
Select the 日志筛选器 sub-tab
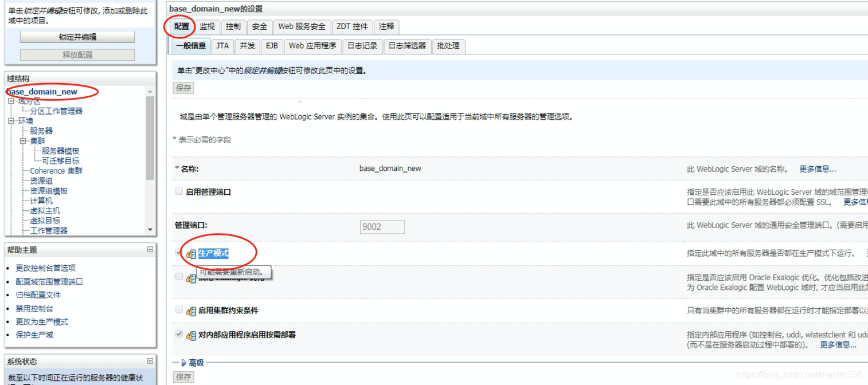pyautogui.click(x=407, y=46)
